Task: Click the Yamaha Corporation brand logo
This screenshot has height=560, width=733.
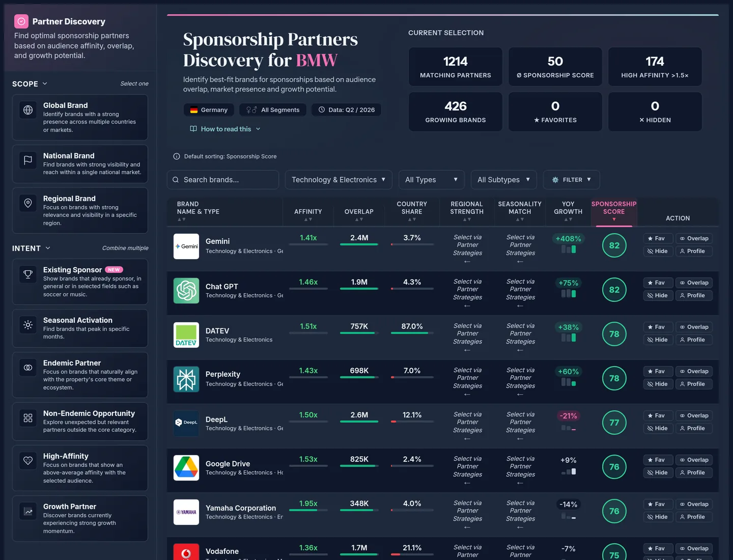Action: (x=186, y=512)
